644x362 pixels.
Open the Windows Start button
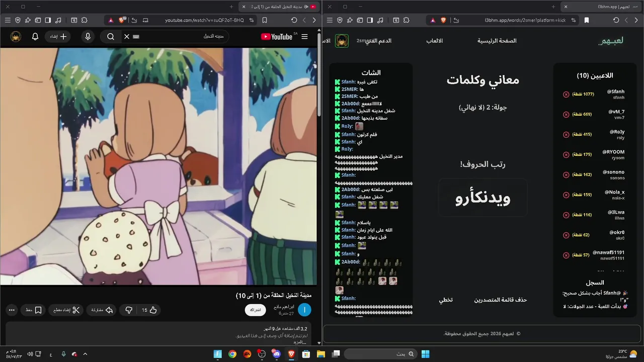pyautogui.click(x=425, y=354)
